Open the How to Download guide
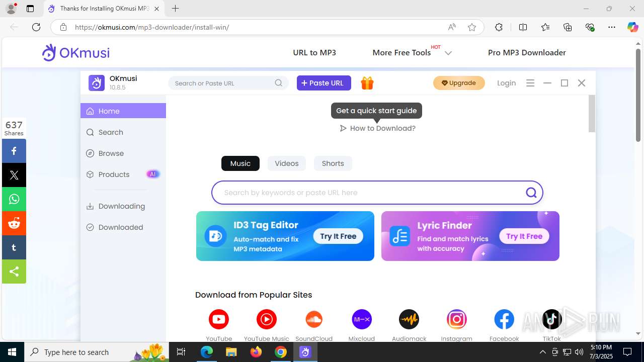This screenshot has height=362, width=644. [x=377, y=128]
